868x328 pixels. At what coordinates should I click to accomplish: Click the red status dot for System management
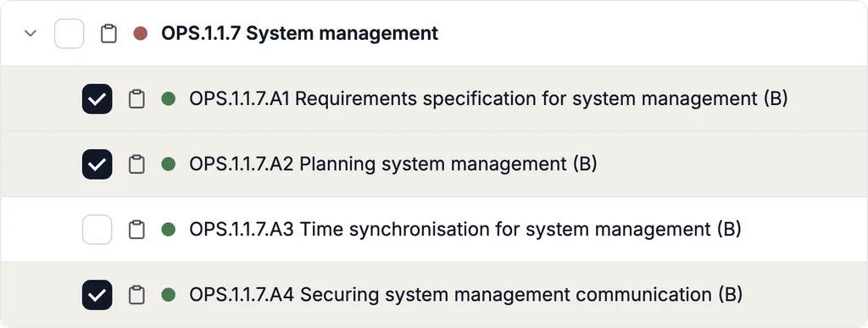(x=141, y=34)
